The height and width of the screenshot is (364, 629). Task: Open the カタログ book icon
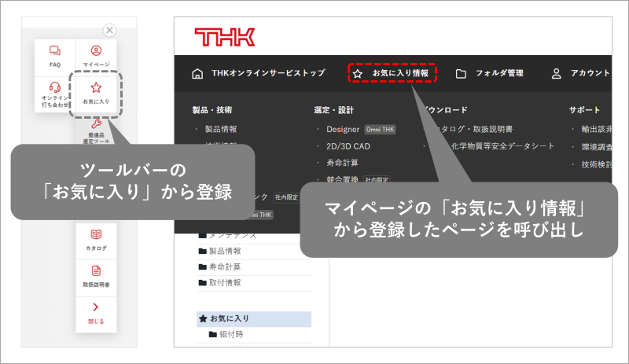96,241
